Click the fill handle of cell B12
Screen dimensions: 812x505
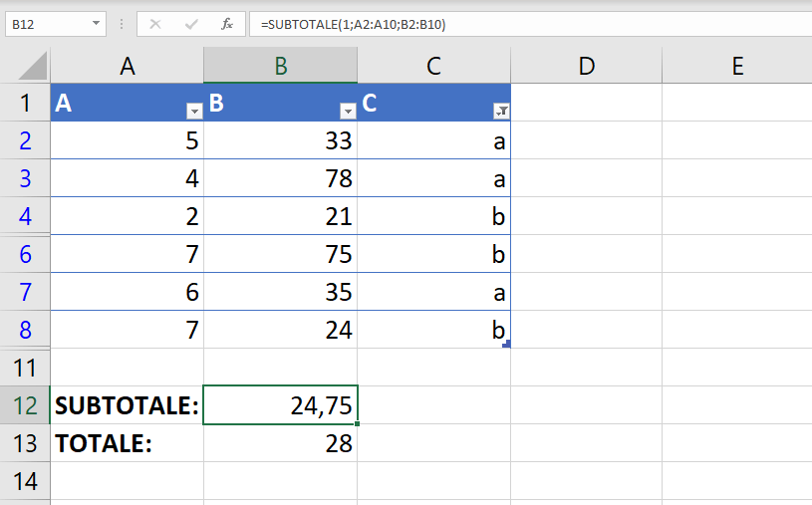(358, 423)
